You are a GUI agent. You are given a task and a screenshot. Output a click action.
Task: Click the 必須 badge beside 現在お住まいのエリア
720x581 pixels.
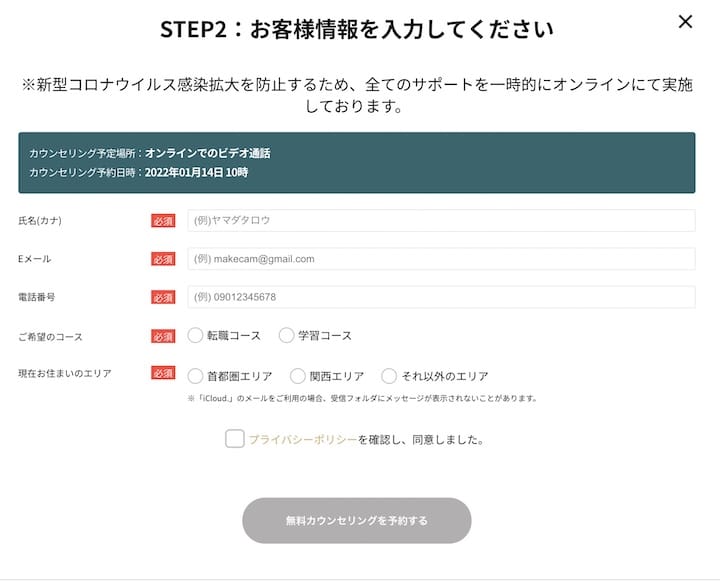[163, 373]
